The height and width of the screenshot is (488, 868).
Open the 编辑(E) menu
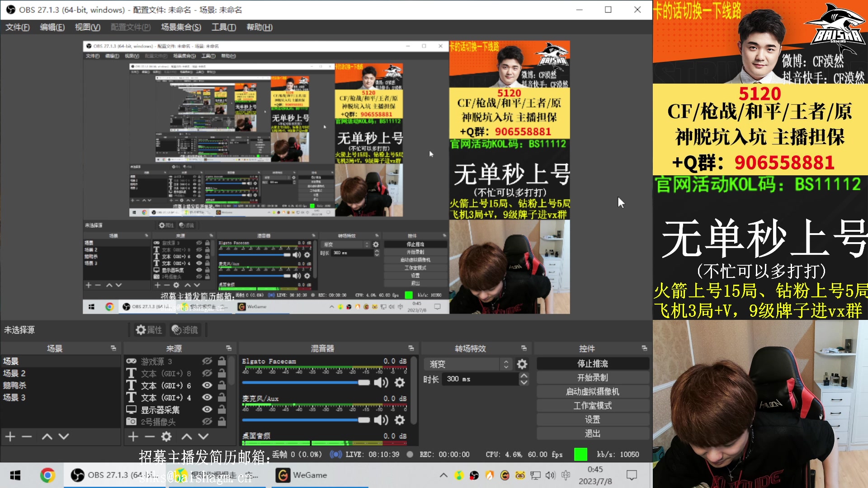click(x=52, y=27)
